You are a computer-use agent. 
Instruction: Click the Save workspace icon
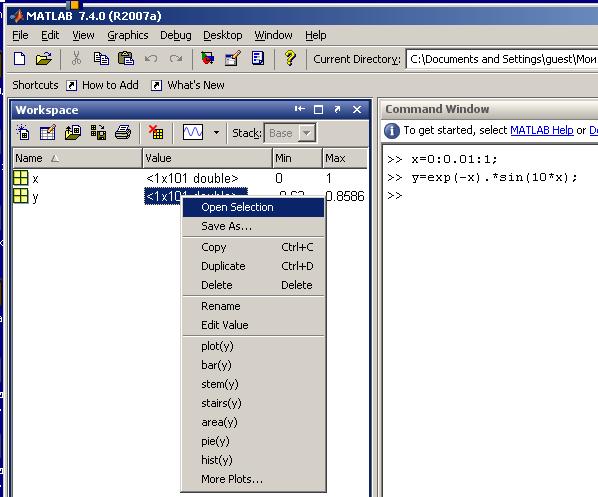tap(98, 132)
